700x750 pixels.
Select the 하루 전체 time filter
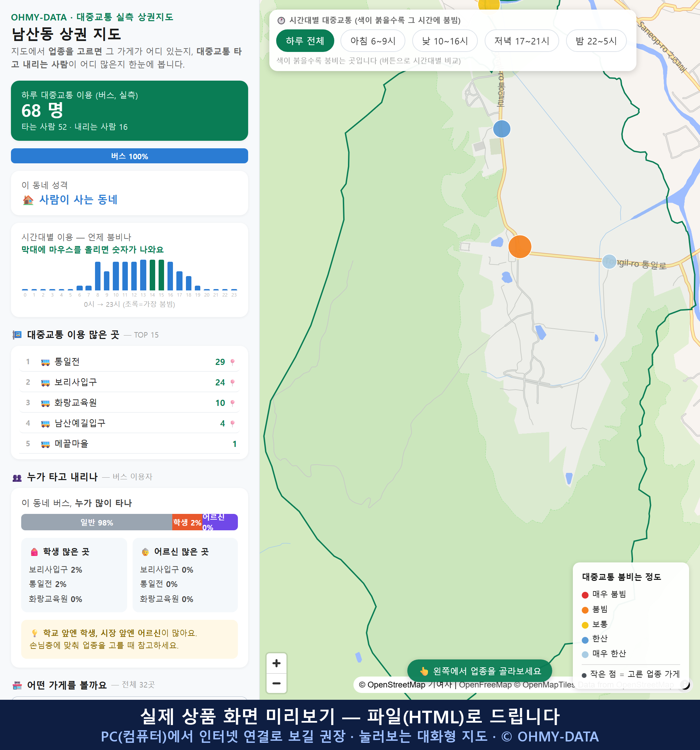click(x=305, y=41)
